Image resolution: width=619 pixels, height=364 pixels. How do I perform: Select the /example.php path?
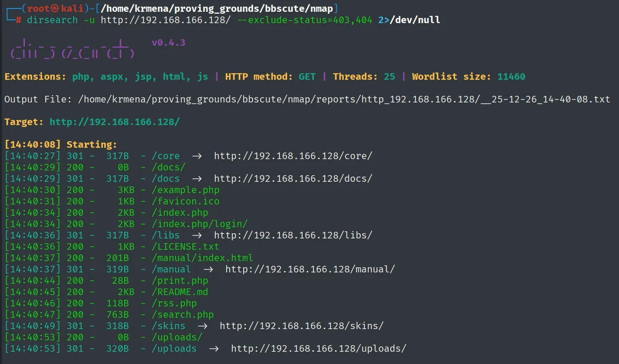pos(186,190)
